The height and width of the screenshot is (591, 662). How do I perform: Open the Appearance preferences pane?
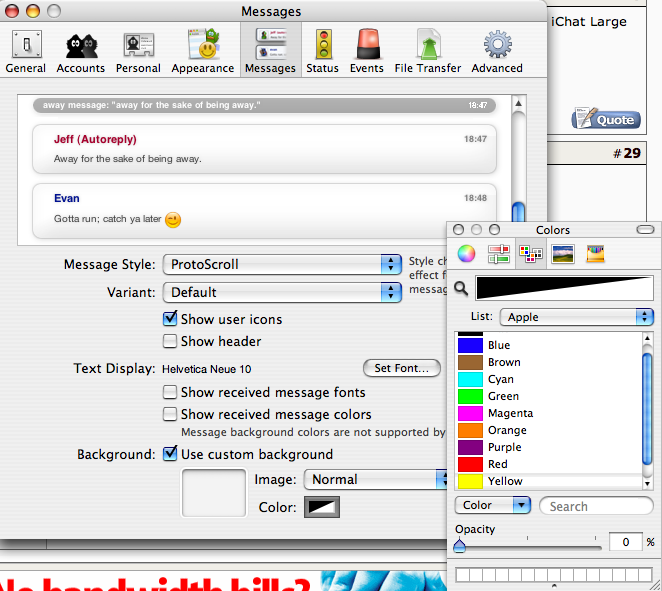(203, 52)
